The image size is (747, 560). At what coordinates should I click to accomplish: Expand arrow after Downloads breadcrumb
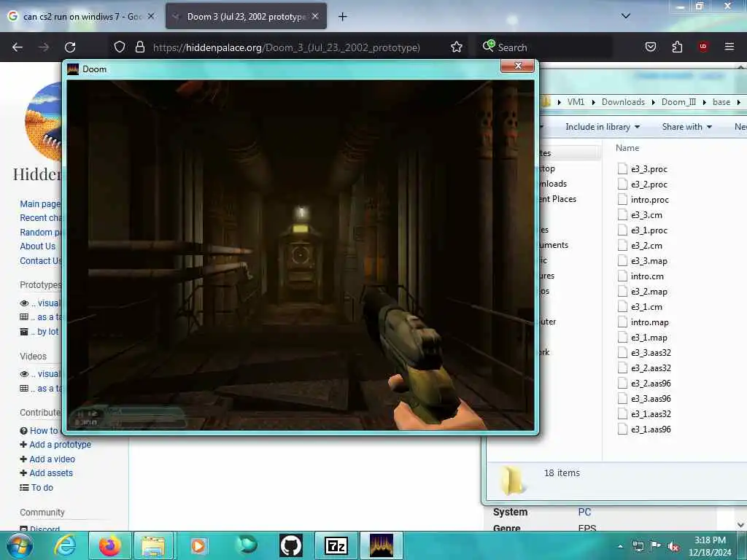pos(653,102)
